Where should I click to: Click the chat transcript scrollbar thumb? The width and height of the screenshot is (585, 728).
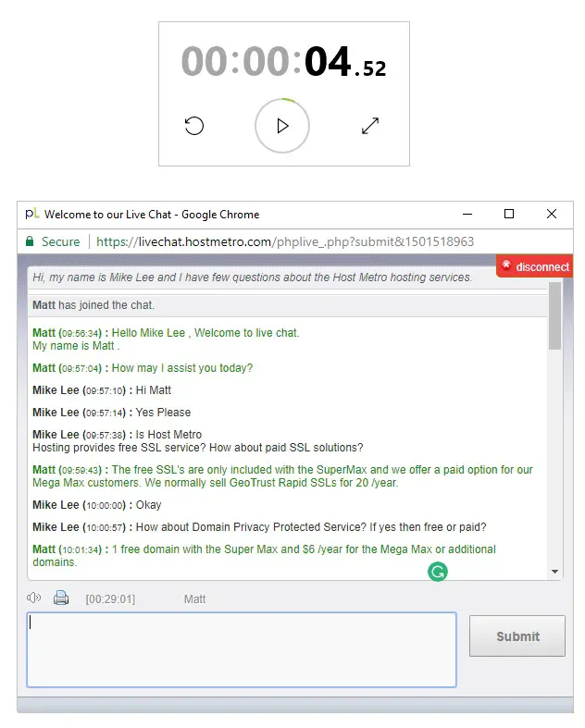coord(554,315)
